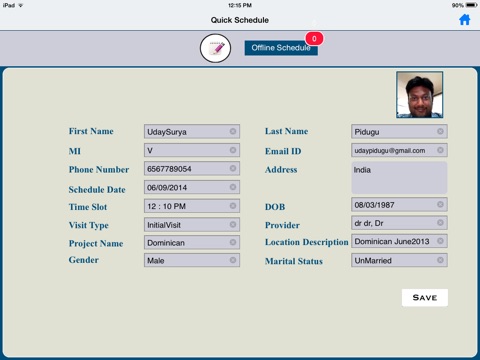Clear the Location Description field
480x360 pixels.
440,241
